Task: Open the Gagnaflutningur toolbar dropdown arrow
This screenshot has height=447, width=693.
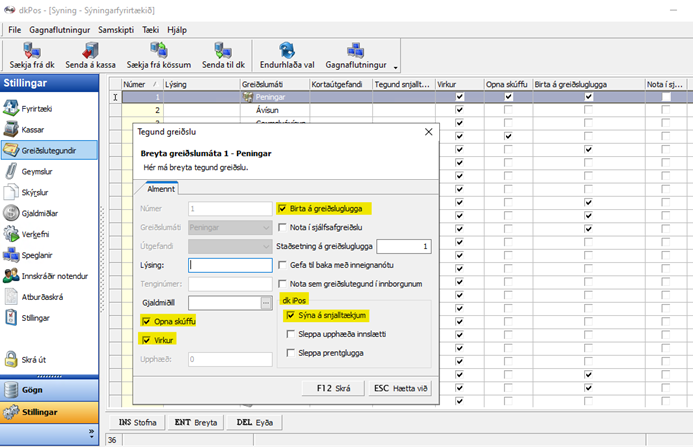Action: 397,68
